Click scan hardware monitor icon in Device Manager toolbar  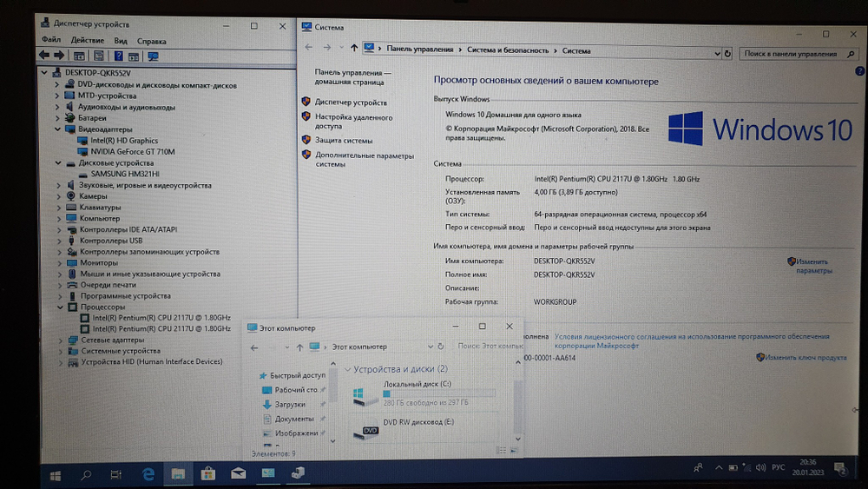click(154, 56)
